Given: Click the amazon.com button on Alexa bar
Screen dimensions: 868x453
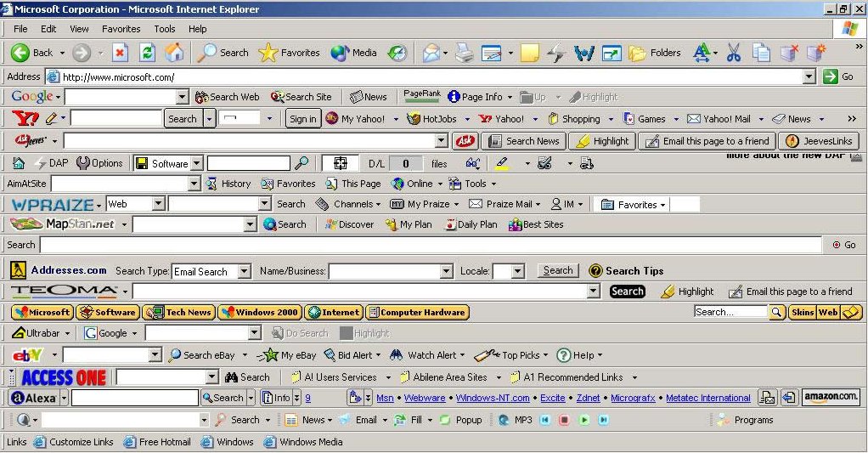Looking at the screenshot, I should [x=831, y=397].
